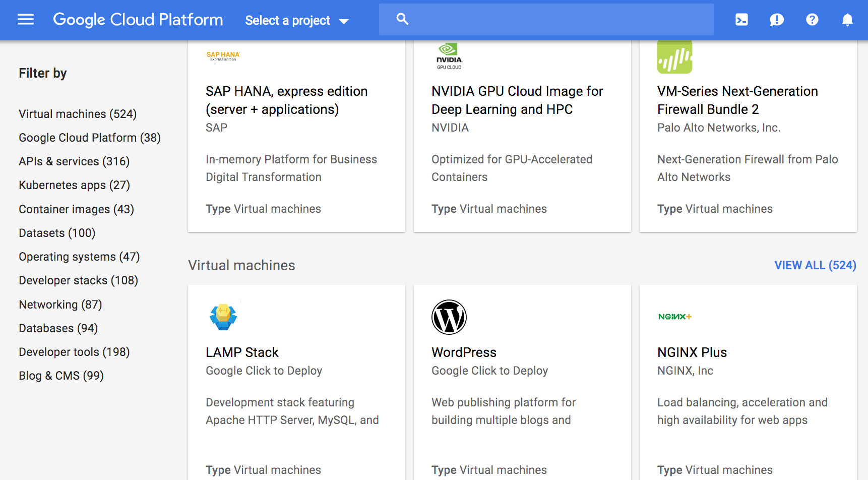
Task: Open the NGINX Plus title
Action: pyautogui.click(x=692, y=352)
